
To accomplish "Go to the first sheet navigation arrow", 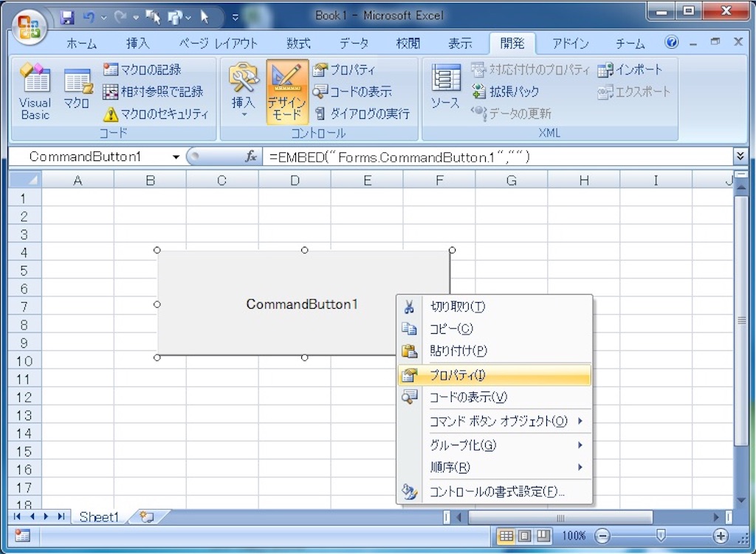I will click(18, 517).
